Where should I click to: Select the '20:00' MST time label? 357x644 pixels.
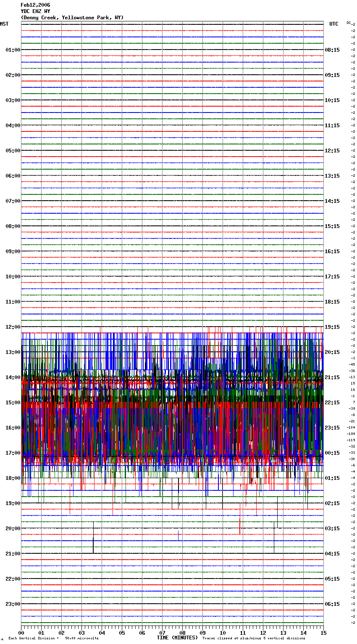point(13,529)
